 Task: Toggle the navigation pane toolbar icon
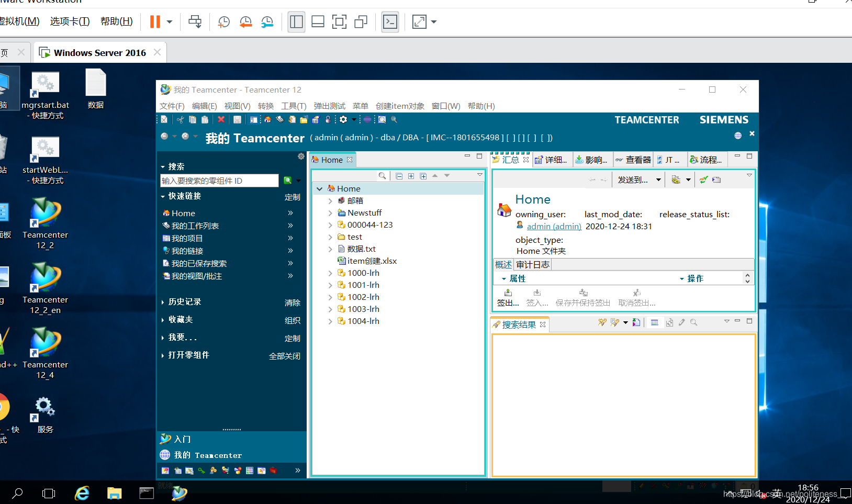tap(254, 120)
